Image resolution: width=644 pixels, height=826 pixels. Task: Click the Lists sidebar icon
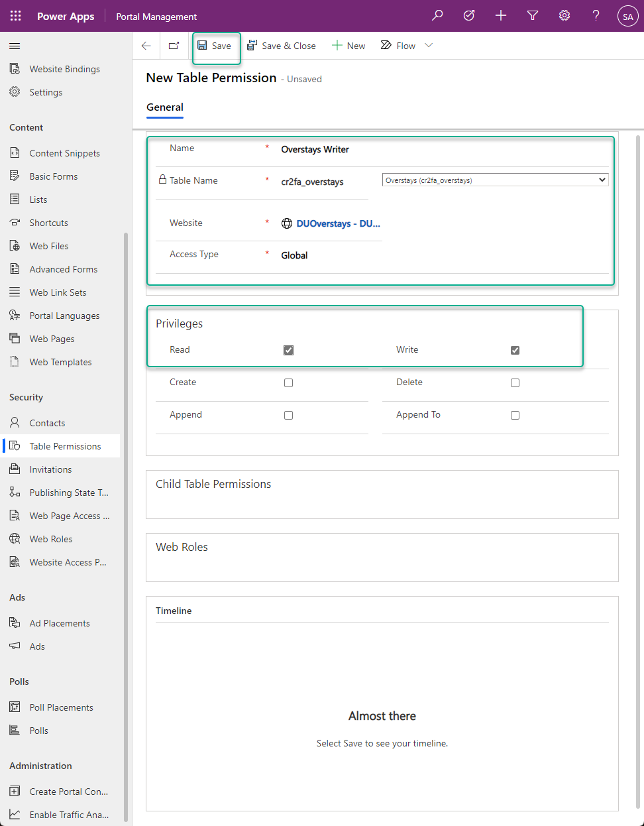(15, 200)
